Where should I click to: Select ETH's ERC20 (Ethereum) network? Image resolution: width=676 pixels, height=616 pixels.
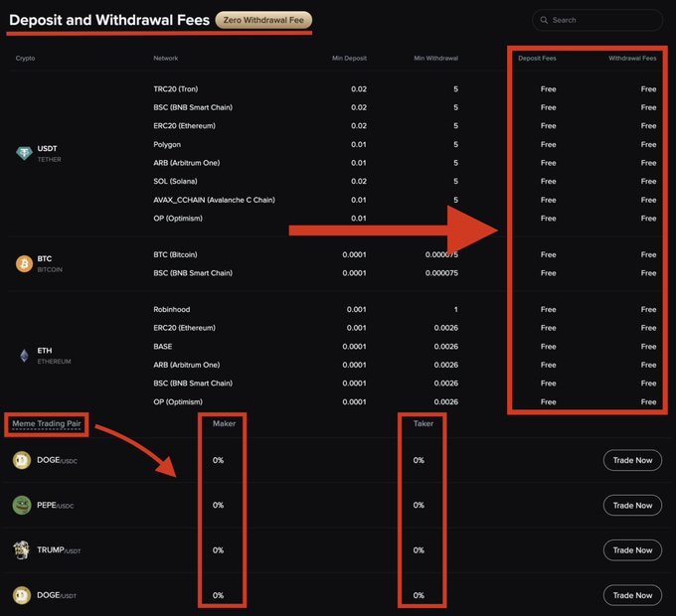[185, 328]
